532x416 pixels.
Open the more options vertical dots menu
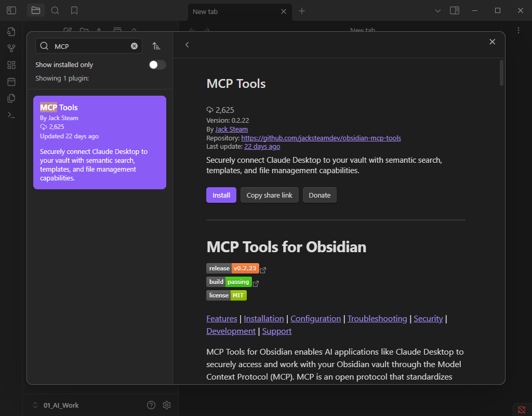518,30
